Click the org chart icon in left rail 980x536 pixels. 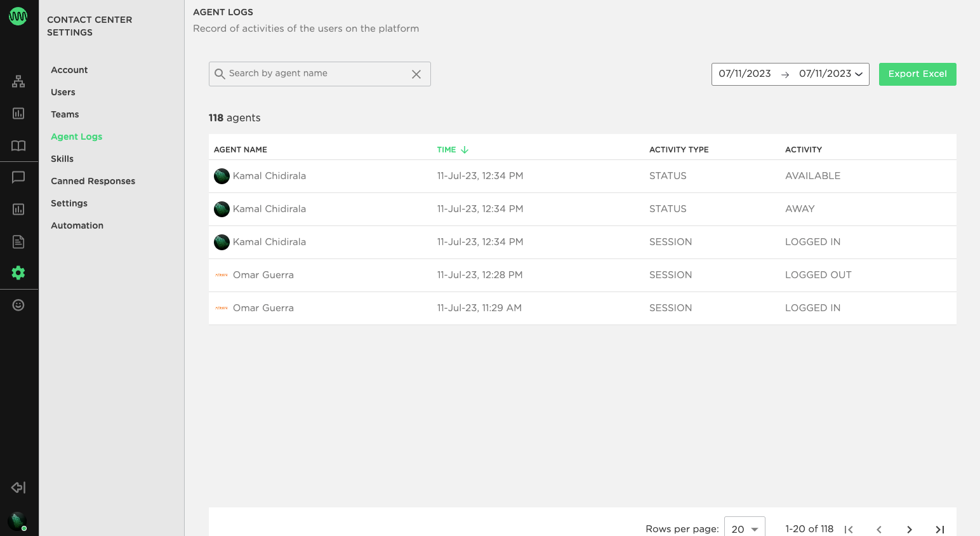[18, 81]
